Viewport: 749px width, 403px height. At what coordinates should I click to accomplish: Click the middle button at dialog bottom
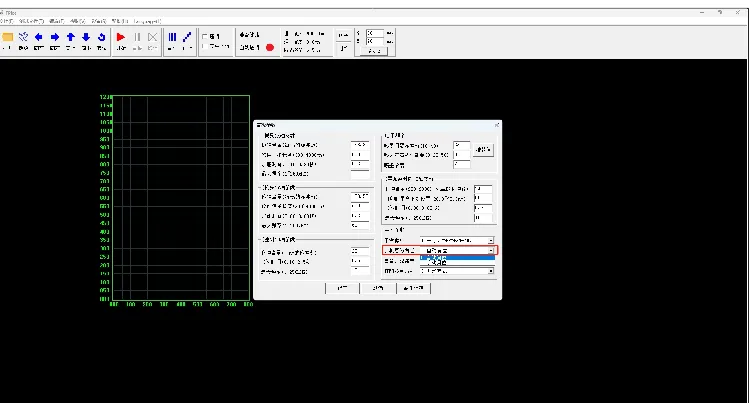[378, 288]
